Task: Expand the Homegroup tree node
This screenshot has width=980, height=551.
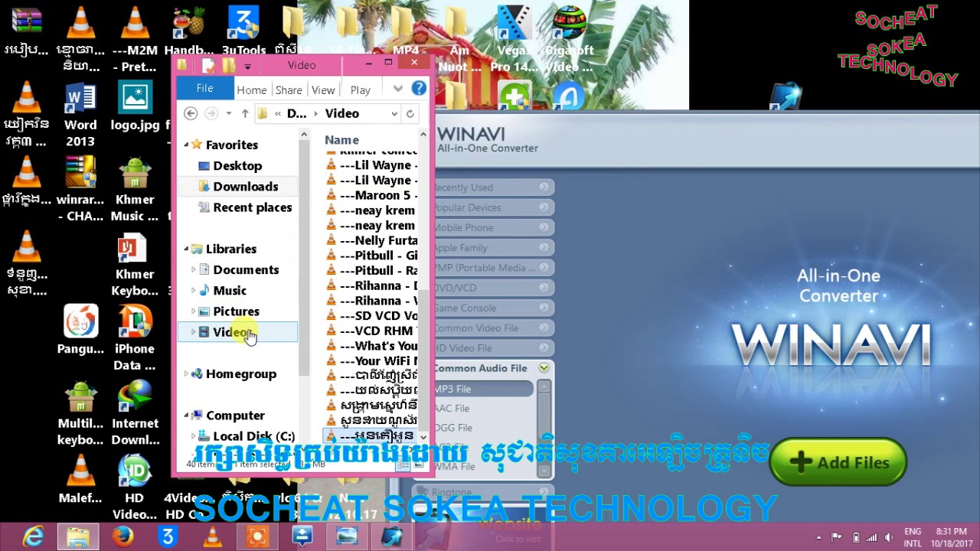Action: click(x=186, y=373)
